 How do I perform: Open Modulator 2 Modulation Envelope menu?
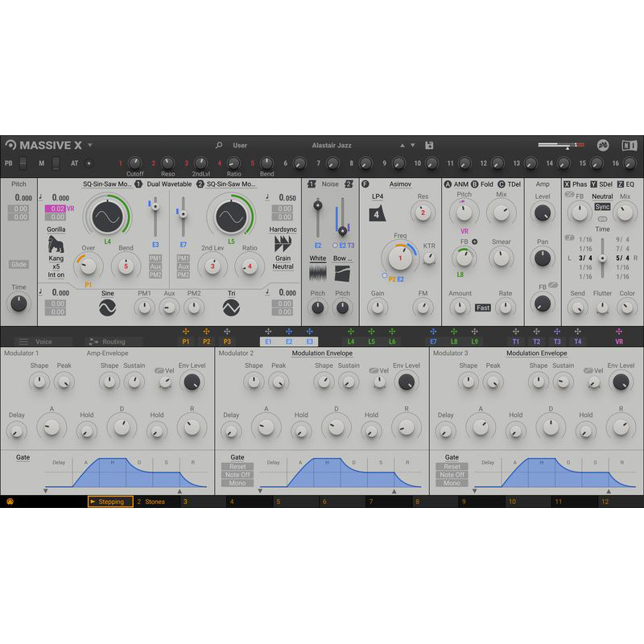[x=322, y=353]
